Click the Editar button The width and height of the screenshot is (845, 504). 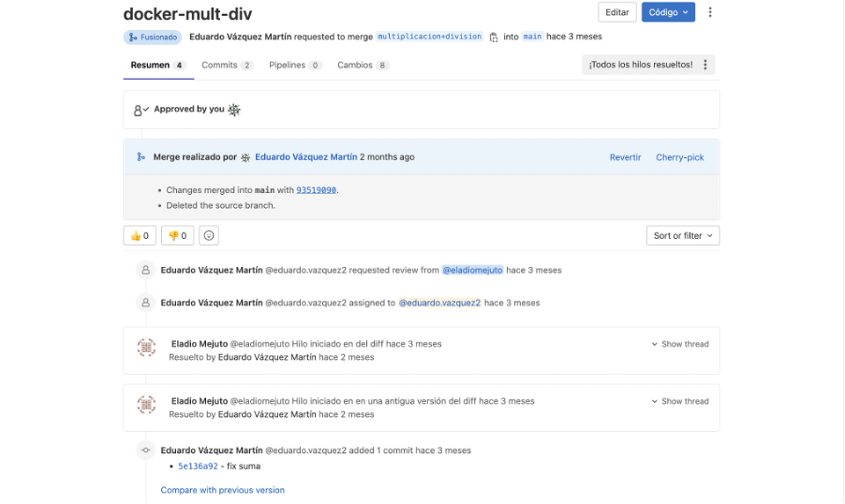(616, 12)
